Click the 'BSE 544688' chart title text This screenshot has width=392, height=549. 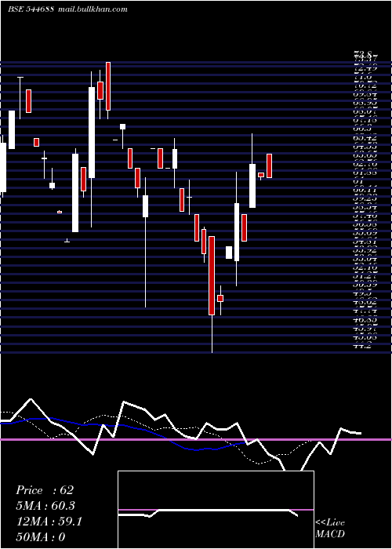pyautogui.click(x=31, y=9)
